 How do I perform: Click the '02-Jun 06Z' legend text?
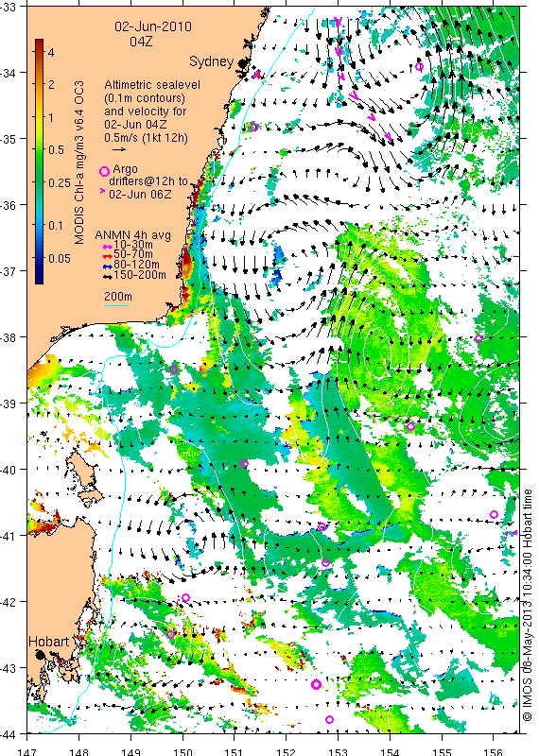coord(139,195)
